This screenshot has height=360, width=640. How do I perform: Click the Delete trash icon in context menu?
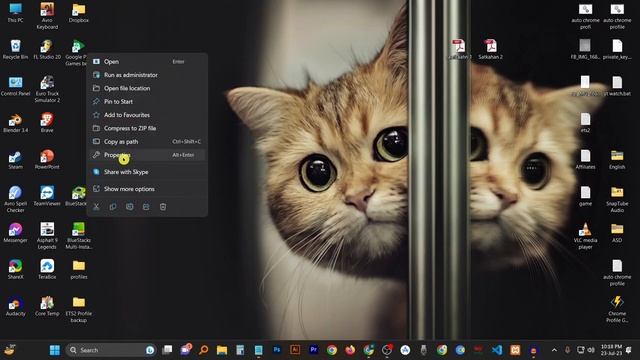click(x=163, y=207)
